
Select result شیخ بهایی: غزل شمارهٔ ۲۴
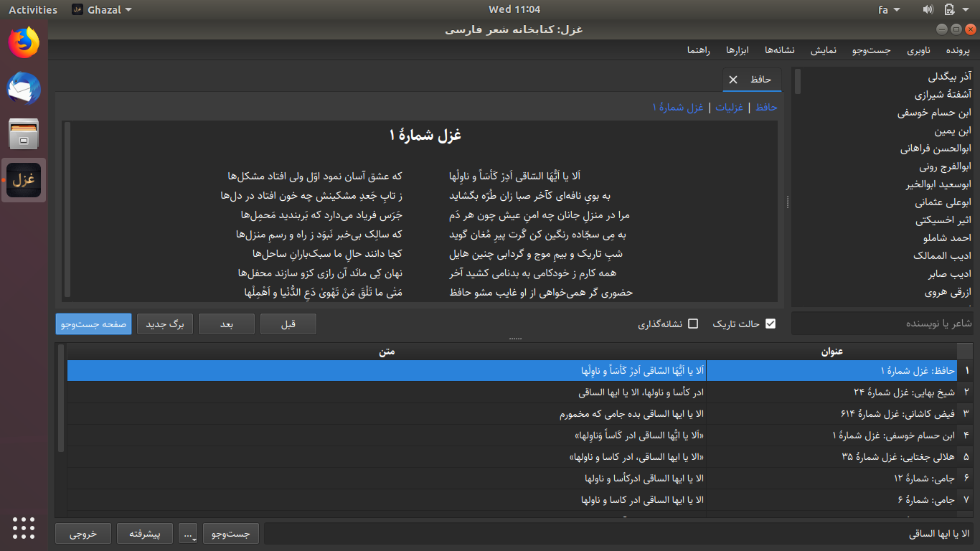(831, 392)
